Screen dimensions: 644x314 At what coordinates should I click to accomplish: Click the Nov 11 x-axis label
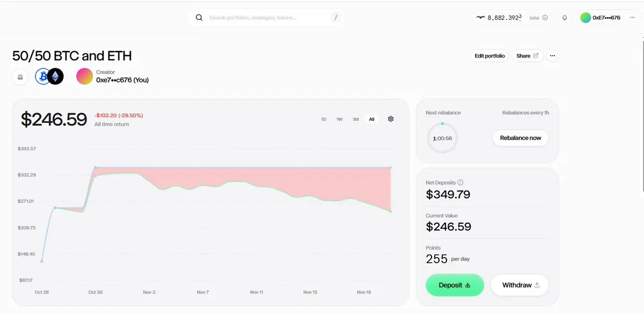tap(257, 293)
